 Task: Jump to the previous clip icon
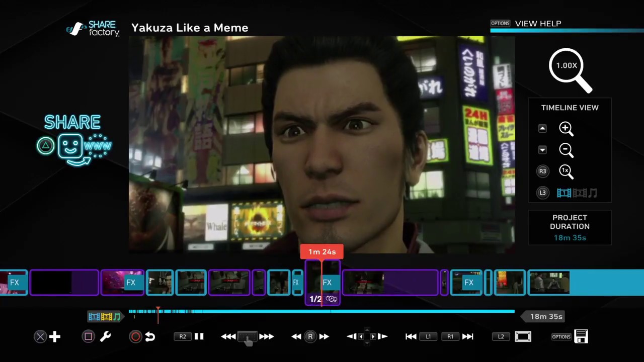click(x=411, y=337)
